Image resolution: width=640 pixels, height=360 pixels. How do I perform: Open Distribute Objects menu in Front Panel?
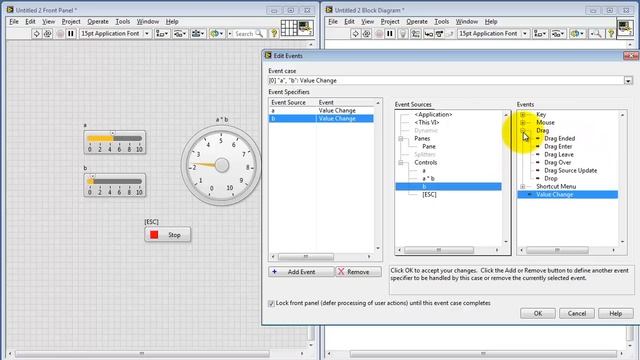pyautogui.click(x=180, y=33)
